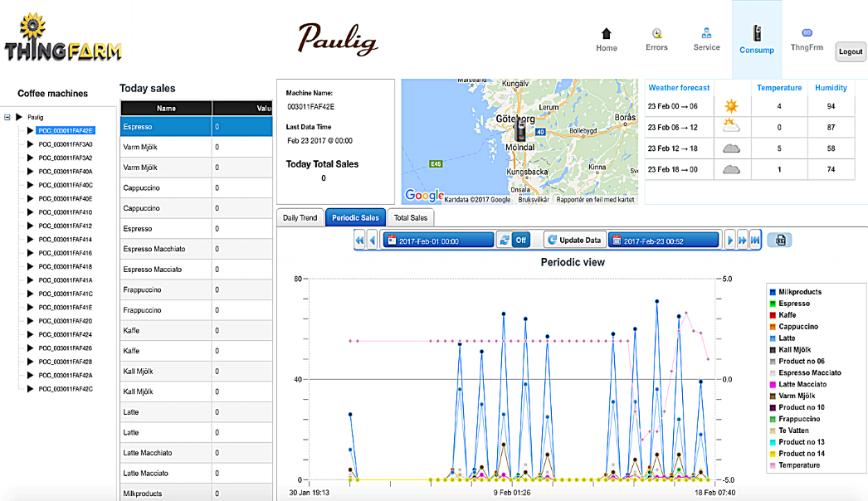Viewport: 868px width, 501px height.
Task: Click the refresh arrows icon
Action: tap(505, 241)
